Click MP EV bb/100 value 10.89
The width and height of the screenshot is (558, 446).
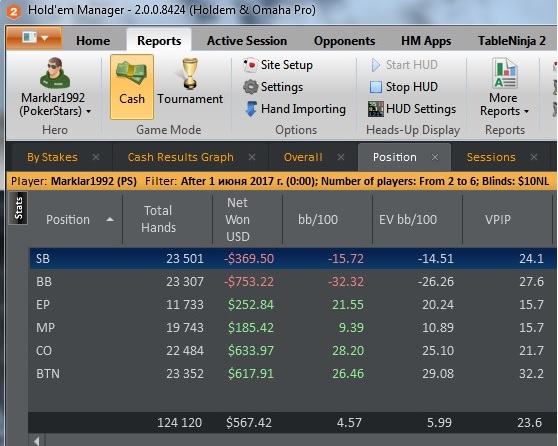438,327
